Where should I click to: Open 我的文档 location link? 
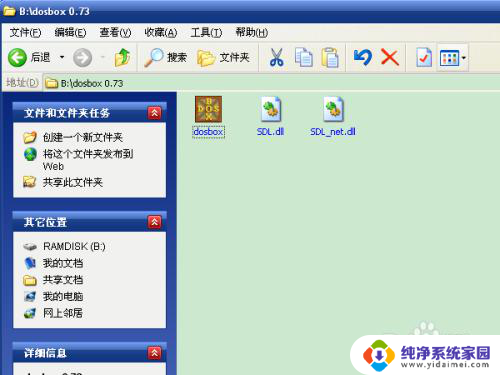[x=63, y=263]
